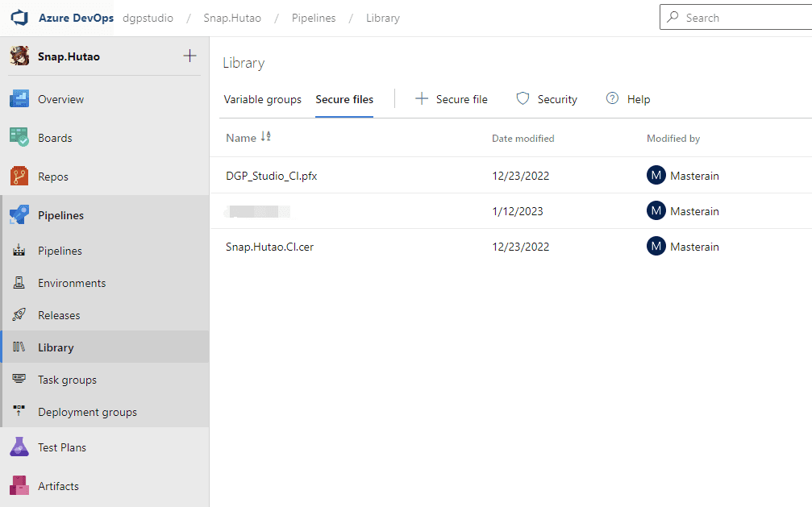Click the Azure DevOps brand link

(x=76, y=18)
